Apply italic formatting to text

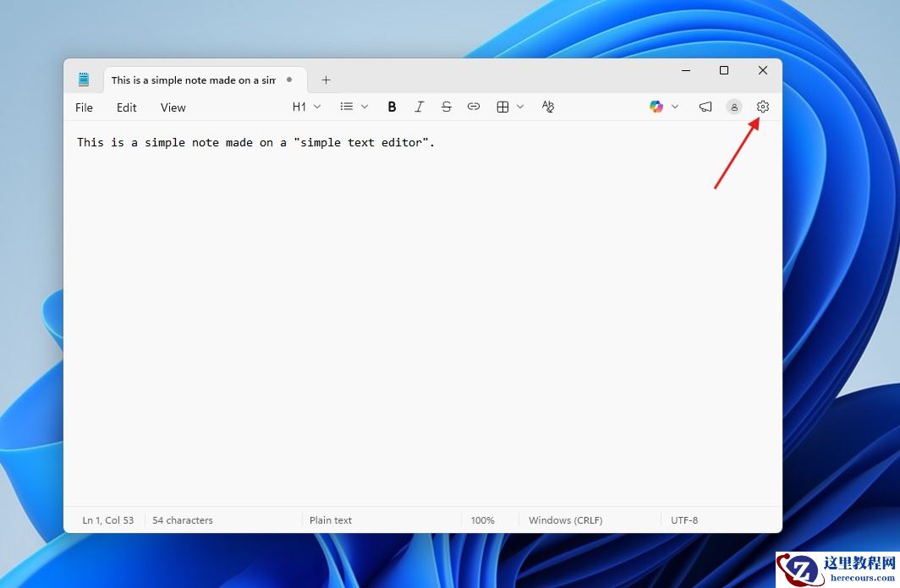click(x=420, y=107)
